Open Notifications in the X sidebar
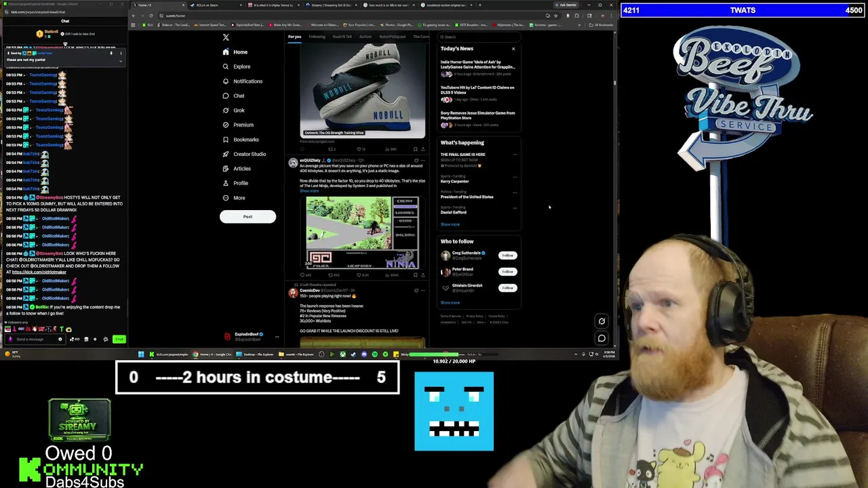 pyautogui.click(x=242, y=81)
